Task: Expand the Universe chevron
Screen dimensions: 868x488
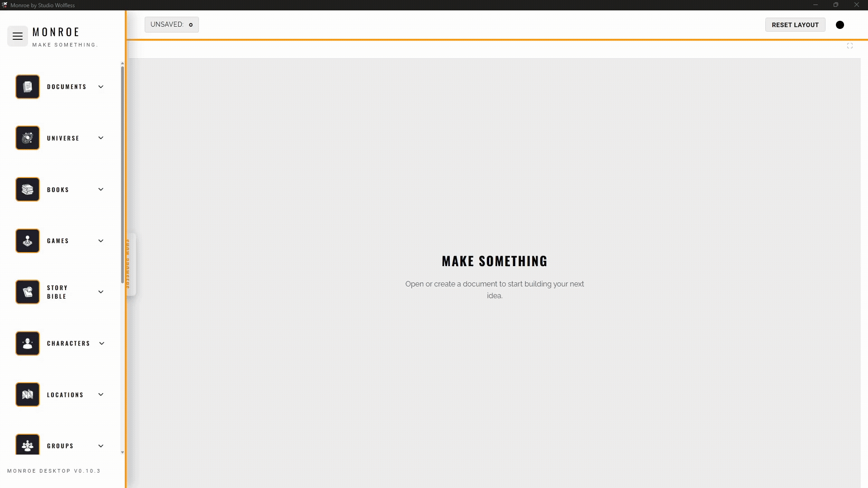Action: pyautogui.click(x=101, y=138)
